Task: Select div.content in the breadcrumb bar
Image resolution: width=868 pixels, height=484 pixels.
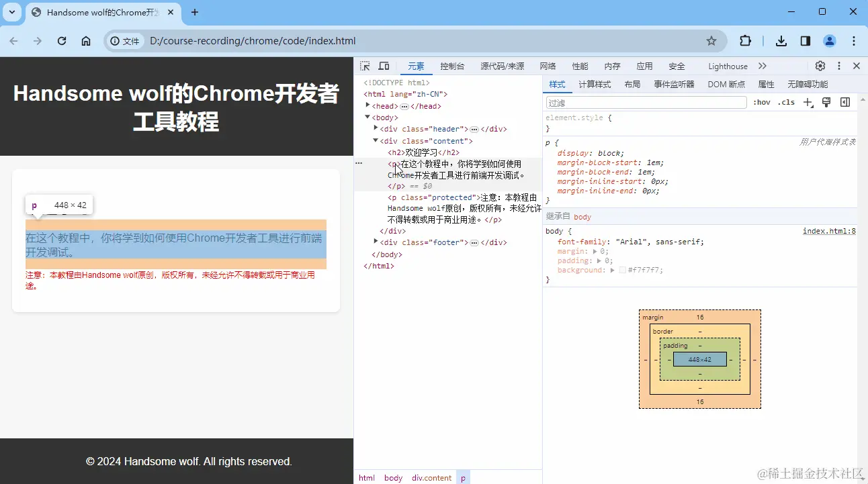Action: tap(431, 478)
